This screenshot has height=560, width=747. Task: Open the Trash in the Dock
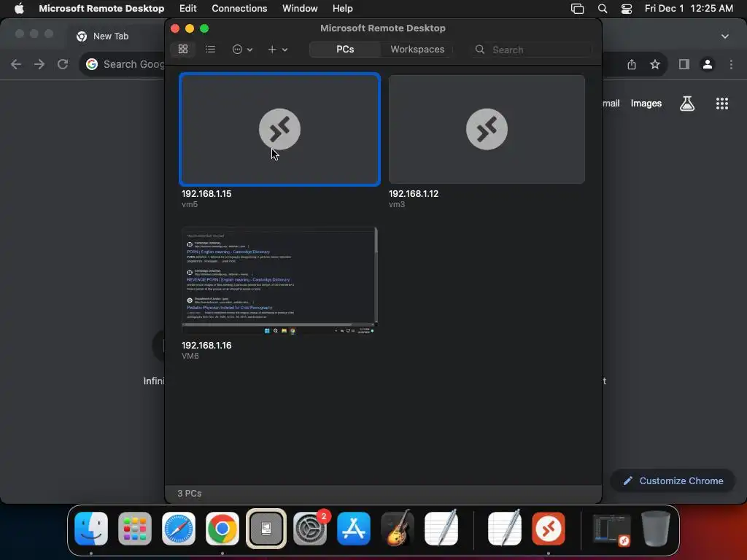(656, 529)
